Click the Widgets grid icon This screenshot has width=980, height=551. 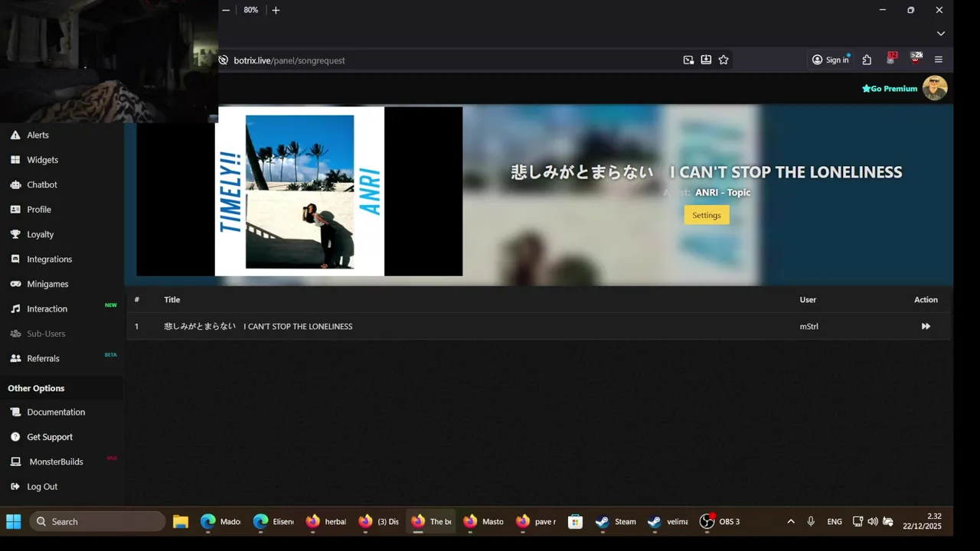pos(15,160)
